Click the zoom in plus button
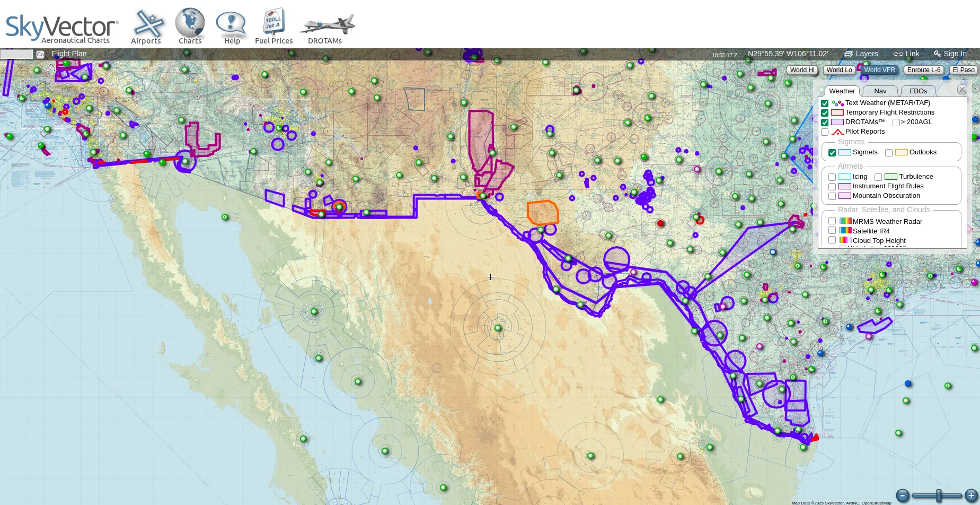Viewport: 980px width, 505px height. 971,496
